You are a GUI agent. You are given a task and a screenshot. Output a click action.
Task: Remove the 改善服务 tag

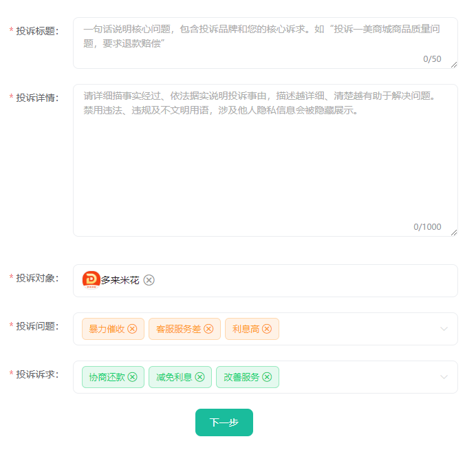coord(267,377)
